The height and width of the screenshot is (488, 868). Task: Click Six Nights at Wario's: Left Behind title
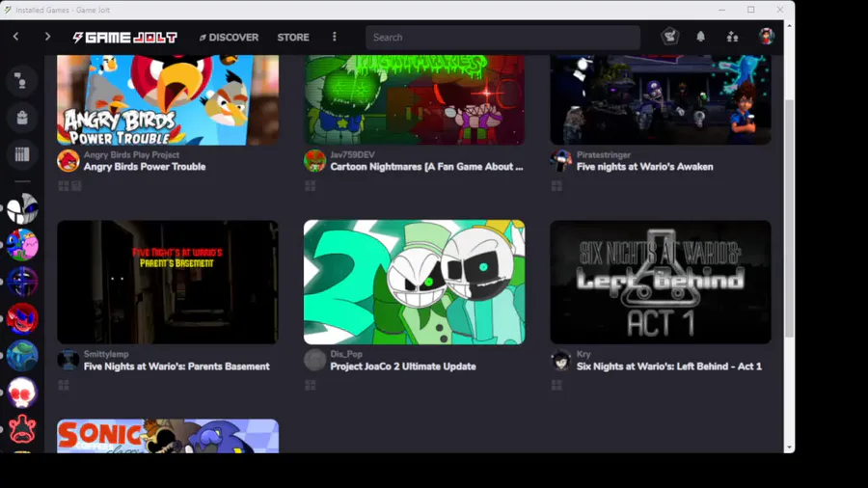pos(669,366)
